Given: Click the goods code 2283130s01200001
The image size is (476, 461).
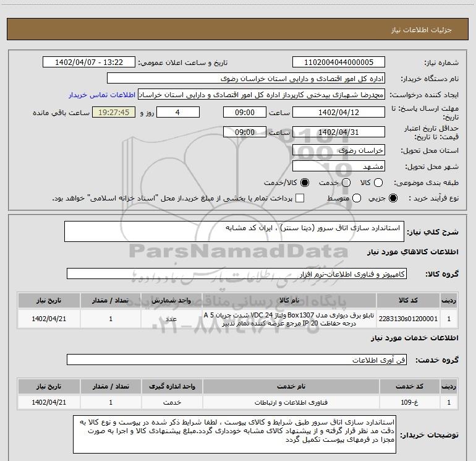Looking at the screenshot, I should pos(408,319).
